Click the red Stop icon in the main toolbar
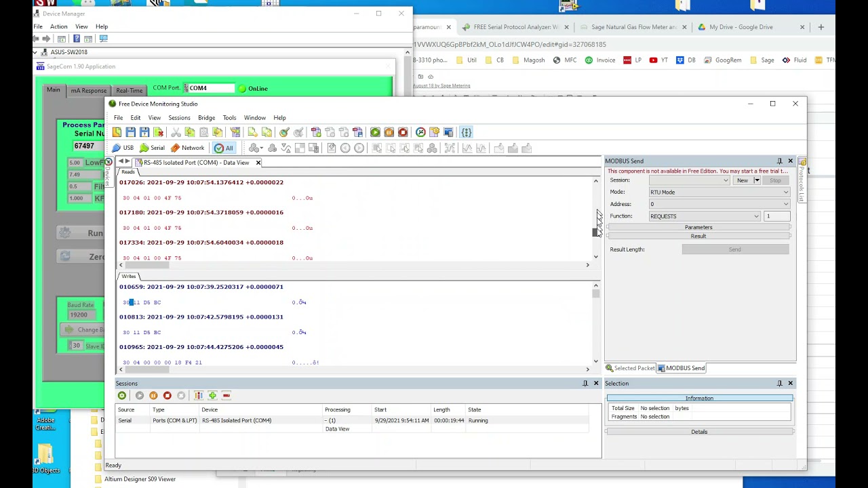Viewport: 868px width, 488px height. coord(403,132)
